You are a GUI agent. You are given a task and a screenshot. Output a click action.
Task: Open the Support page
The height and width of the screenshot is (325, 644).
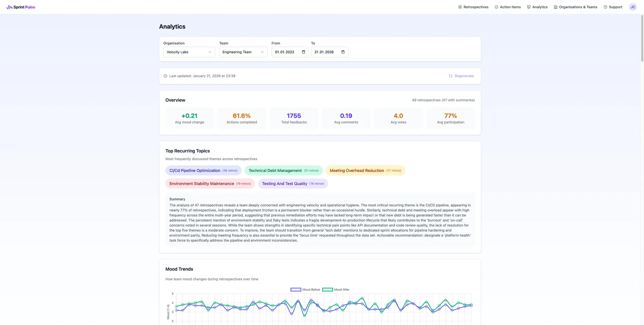tap(613, 7)
